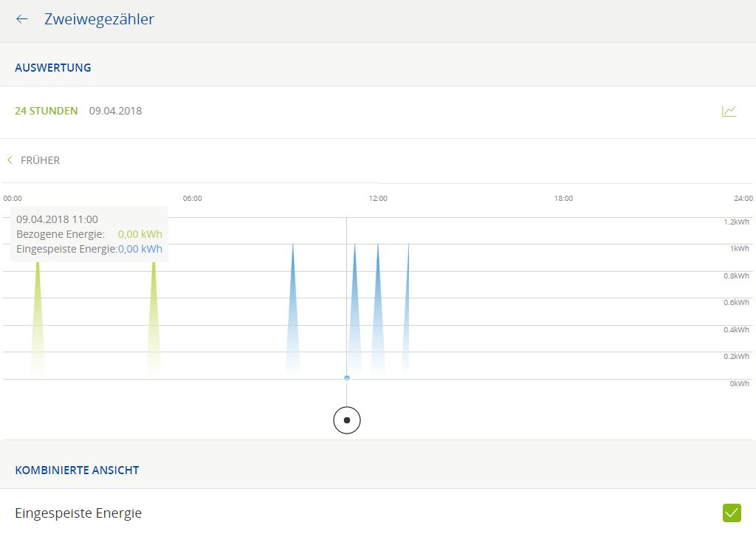Toggle the Eingespeiste Energie checkbox
Viewport: 756px width, 534px height.
click(x=731, y=513)
